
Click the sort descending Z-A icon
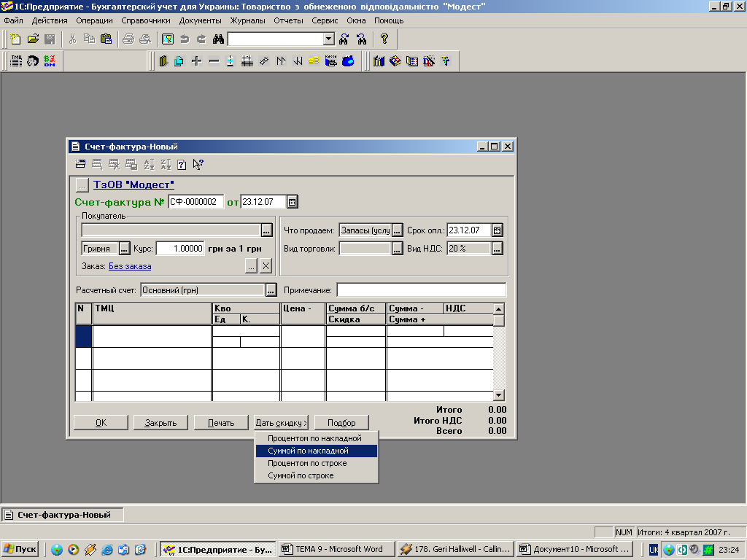[166, 164]
